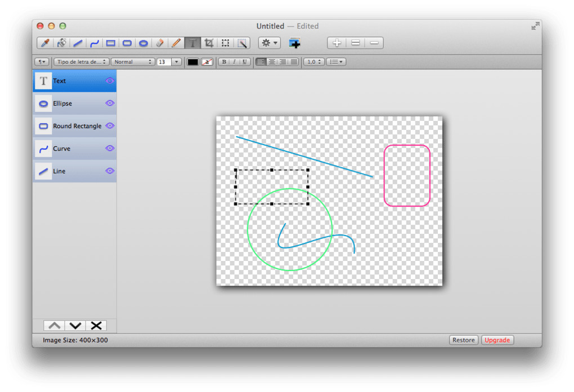Activate the crop tool
The width and height of the screenshot is (574, 392).
click(x=209, y=43)
